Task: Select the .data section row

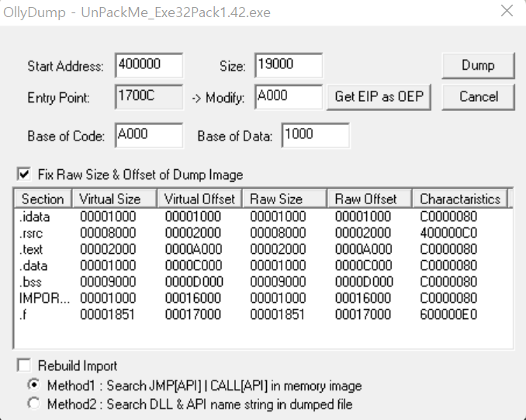Action: [263, 266]
